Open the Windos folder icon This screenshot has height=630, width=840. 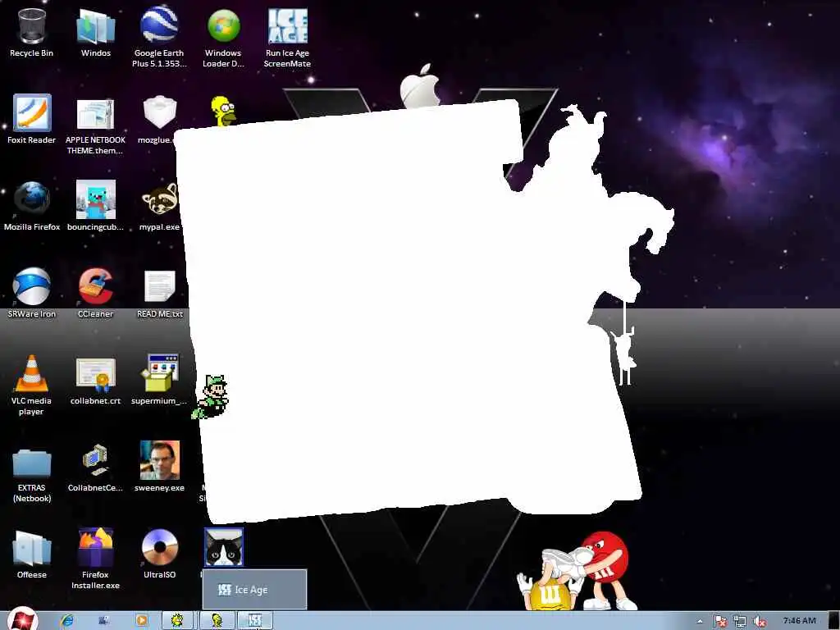[96, 33]
